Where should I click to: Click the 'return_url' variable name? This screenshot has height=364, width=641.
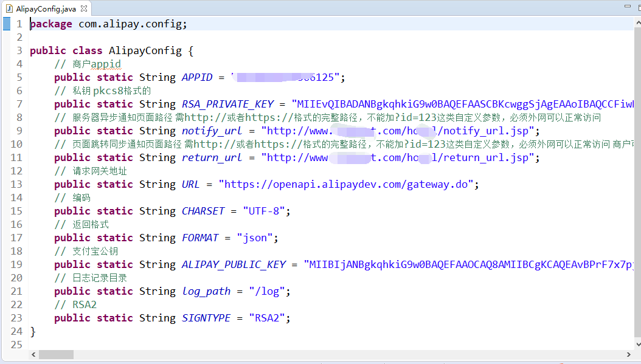[212, 157]
